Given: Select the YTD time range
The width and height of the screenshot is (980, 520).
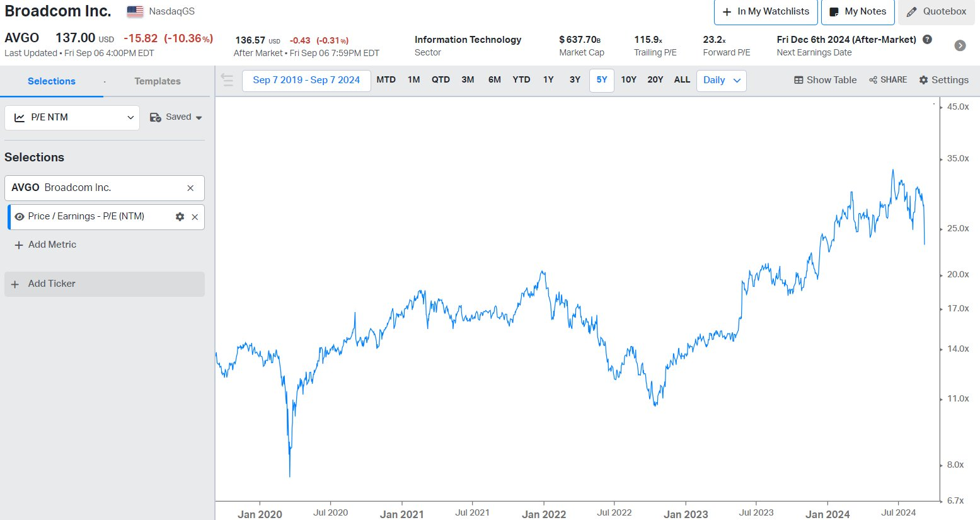Looking at the screenshot, I should [521, 79].
